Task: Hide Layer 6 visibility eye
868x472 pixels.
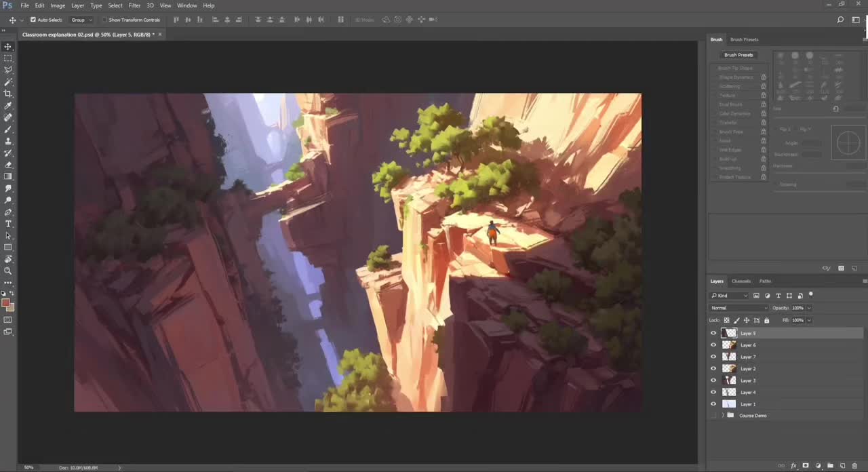Action: tap(713, 345)
